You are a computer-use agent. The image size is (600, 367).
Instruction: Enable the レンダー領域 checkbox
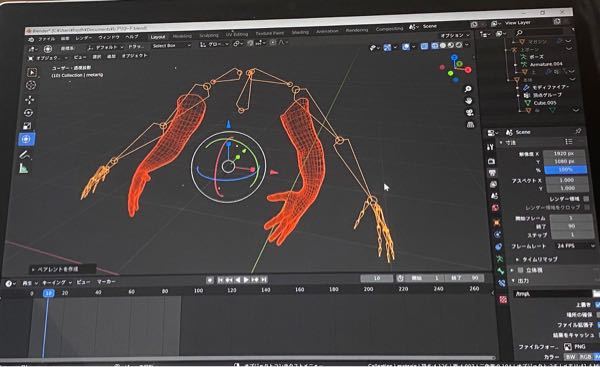pyautogui.click(x=586, y=199)
